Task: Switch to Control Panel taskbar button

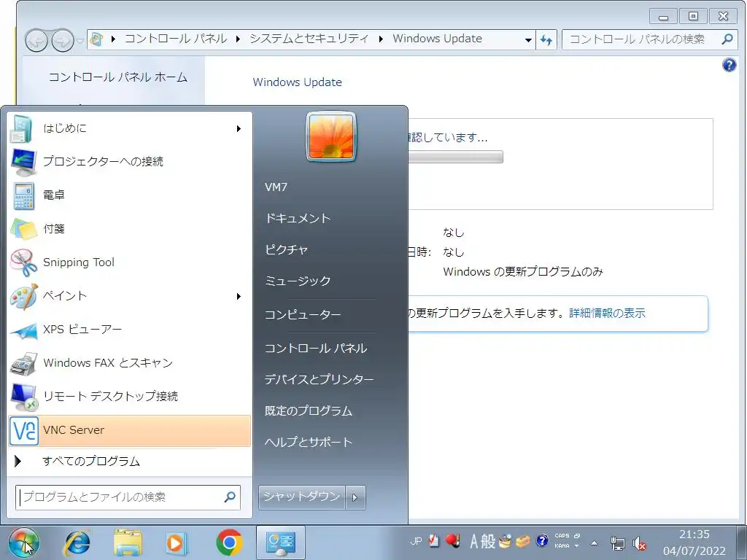Action: point(281,542)
